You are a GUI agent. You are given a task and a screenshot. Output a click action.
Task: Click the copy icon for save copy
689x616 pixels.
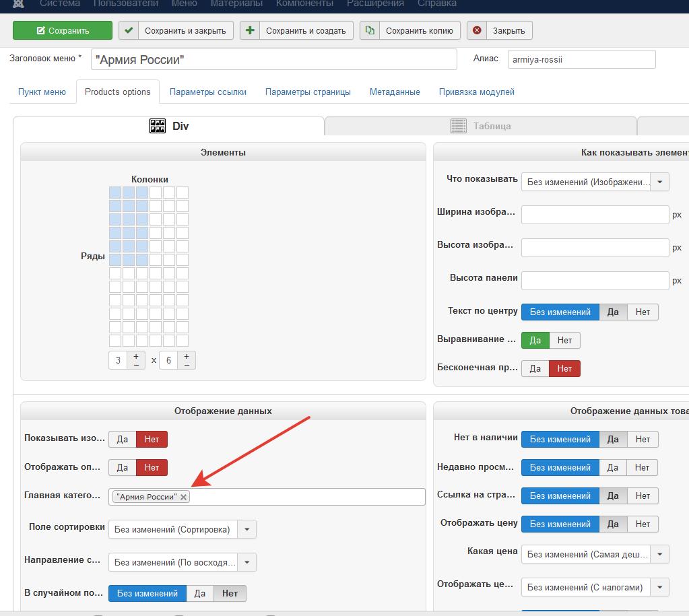[x=370, y=31]
